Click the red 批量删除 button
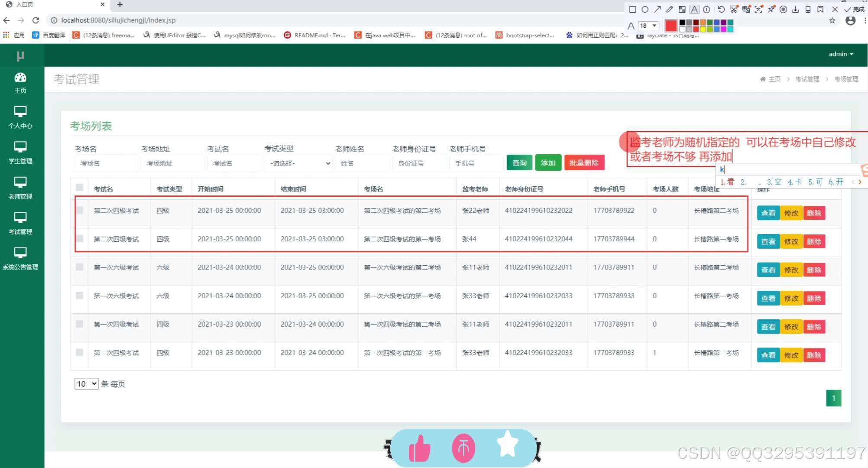This screenshot has width=868, height=468. pyautogui.click(x=584, y=162)
